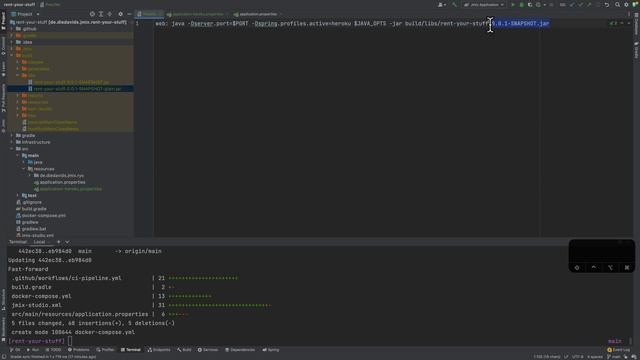Open Terminal tool window tab at bottom
Screen dimensions: 640x360
[x=131, y=350]
